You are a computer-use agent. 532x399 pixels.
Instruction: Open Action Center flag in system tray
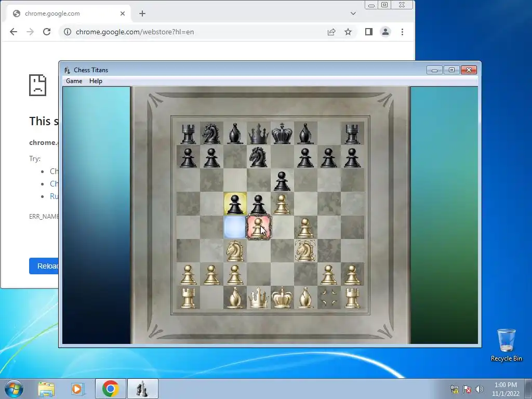pos(467,389)
